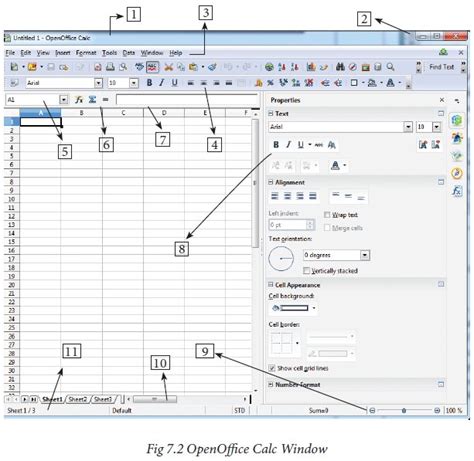Click sidebar Italic button in Text panel

288,145
